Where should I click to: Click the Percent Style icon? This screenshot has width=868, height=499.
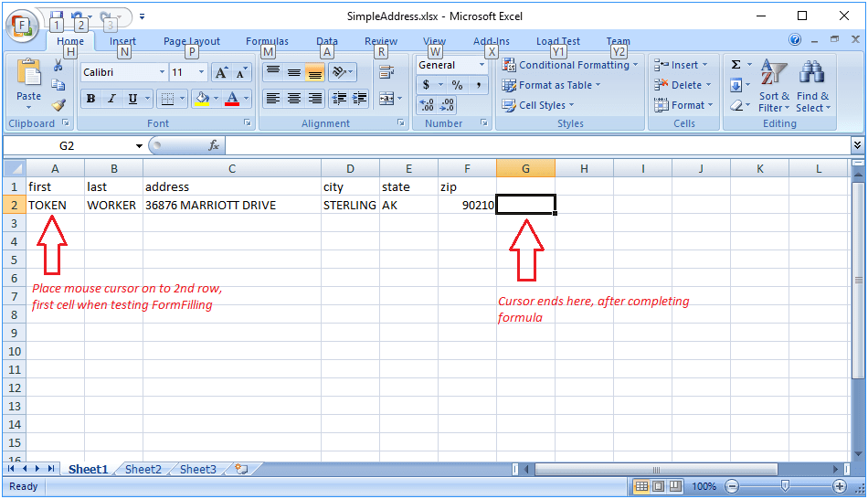click(457, 85)
